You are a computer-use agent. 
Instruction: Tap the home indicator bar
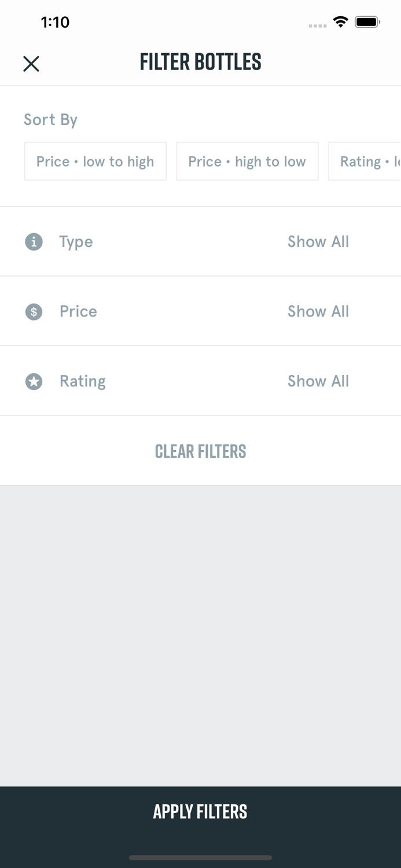200,858
